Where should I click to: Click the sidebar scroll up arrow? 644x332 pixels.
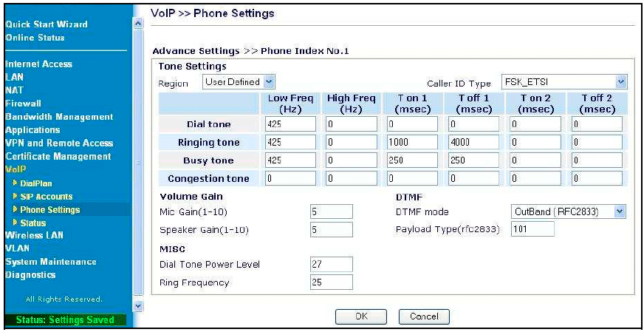pyautogui.click(x=138, y=24)
